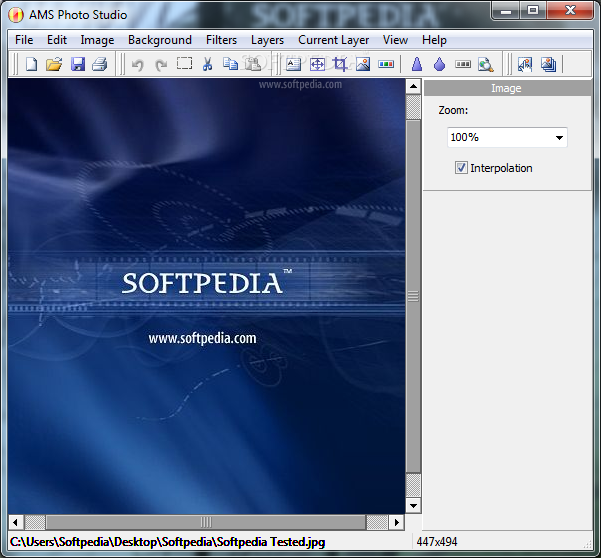Open the RGB color balance tool

point(386,64)
